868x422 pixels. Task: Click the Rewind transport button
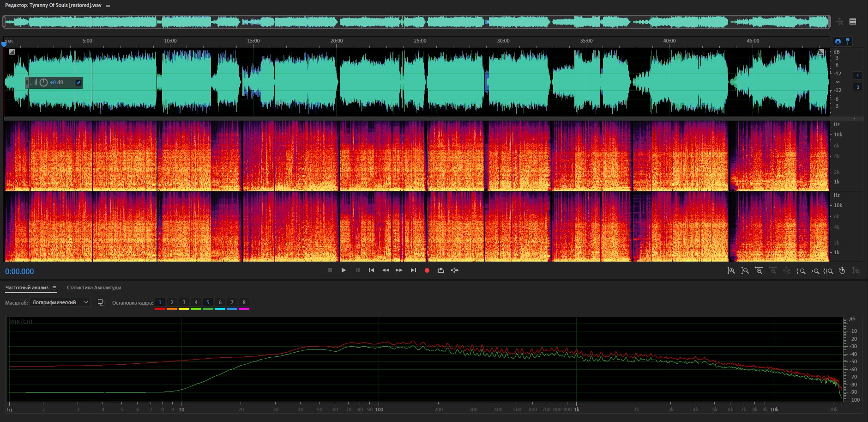click(x=386, y=270)
